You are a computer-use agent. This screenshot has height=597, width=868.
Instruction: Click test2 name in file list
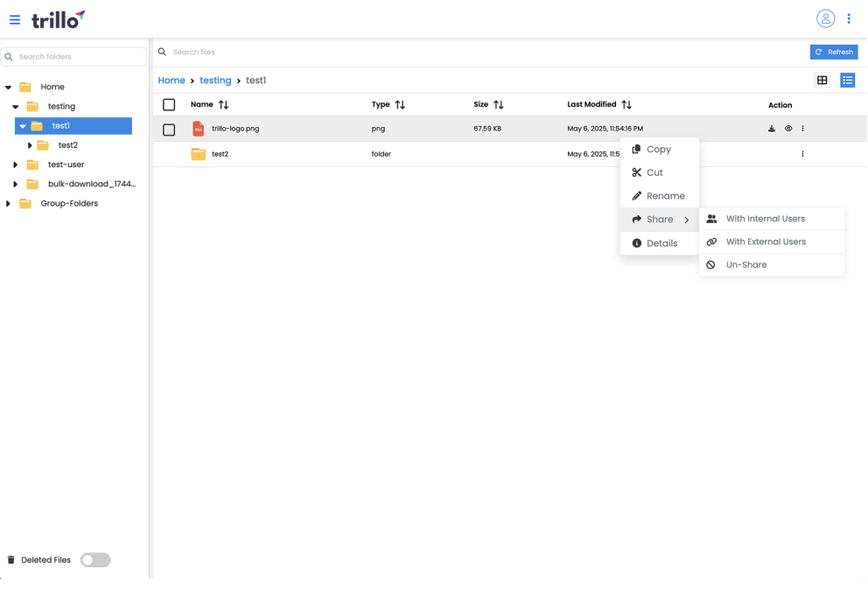[x=220, y=154]
